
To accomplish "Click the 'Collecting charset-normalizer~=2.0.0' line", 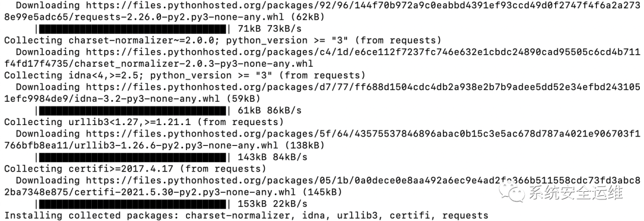I will pyautogui.click(x=222, y=41).
